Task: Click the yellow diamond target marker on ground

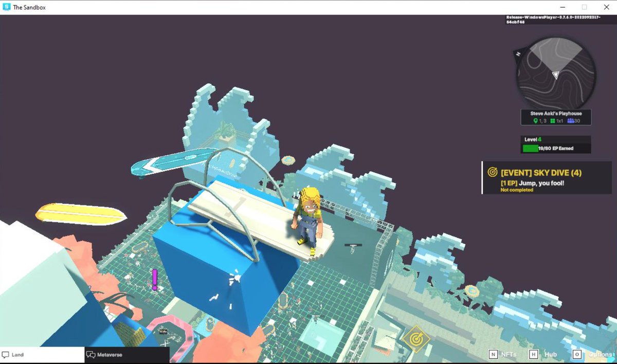Action: (416, 339)
